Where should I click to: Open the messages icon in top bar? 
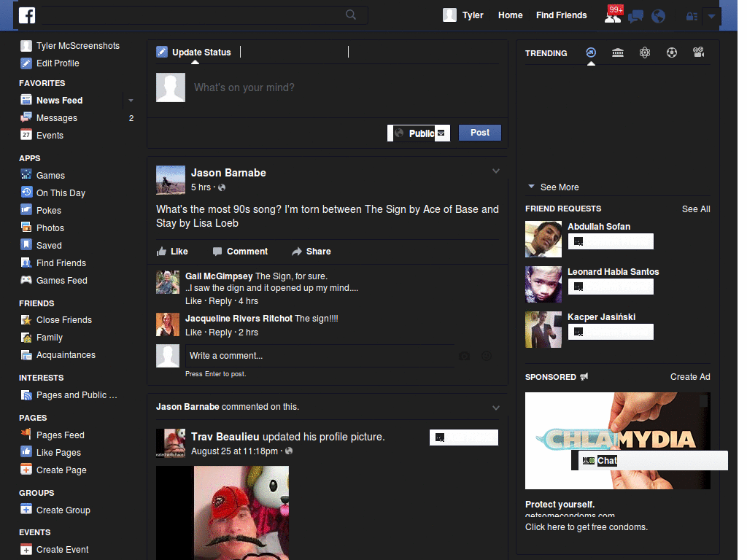click(635, 16)
